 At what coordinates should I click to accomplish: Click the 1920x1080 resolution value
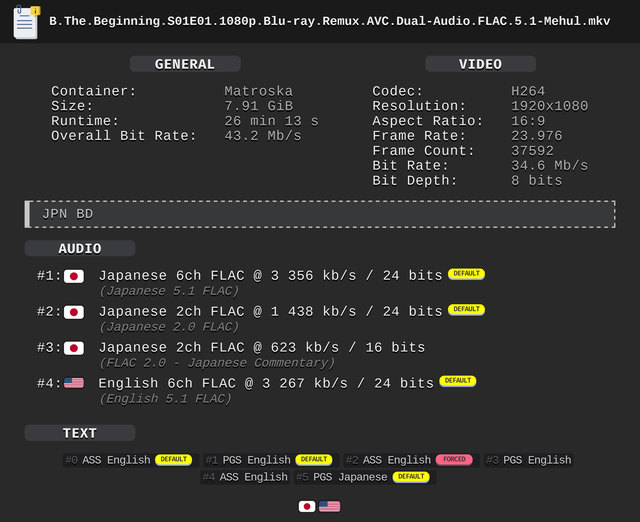point(549,106)
